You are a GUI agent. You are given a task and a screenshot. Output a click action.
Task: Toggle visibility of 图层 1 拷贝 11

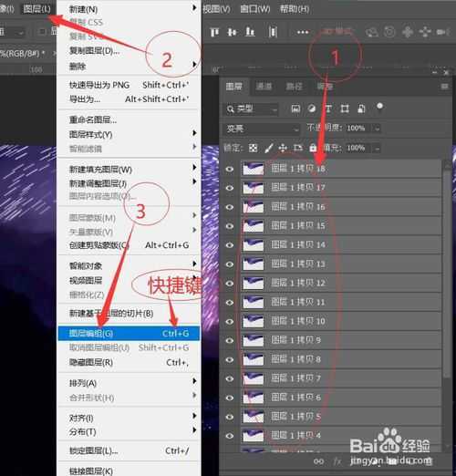[230, 303]
